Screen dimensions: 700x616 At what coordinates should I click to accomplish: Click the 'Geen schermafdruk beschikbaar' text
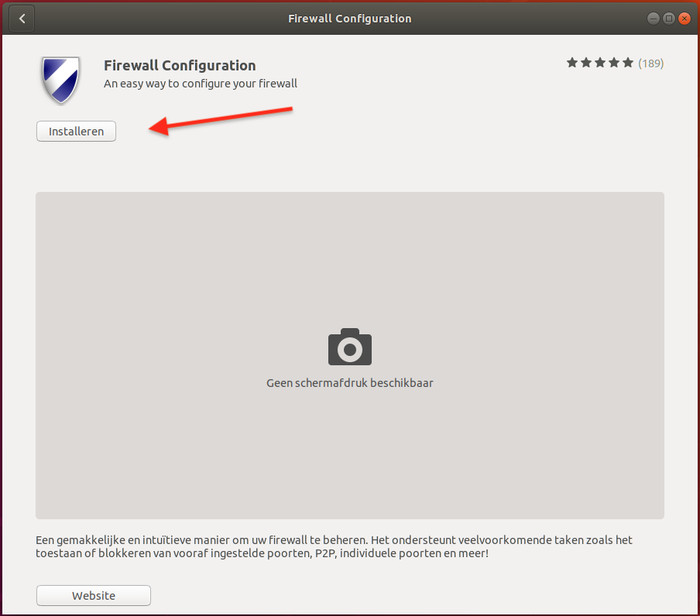click(x=350, y=383)
